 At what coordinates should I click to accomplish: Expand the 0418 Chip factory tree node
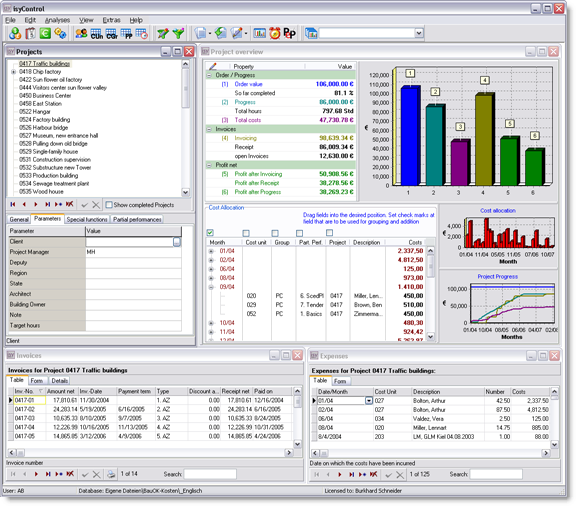pos(13,72)
